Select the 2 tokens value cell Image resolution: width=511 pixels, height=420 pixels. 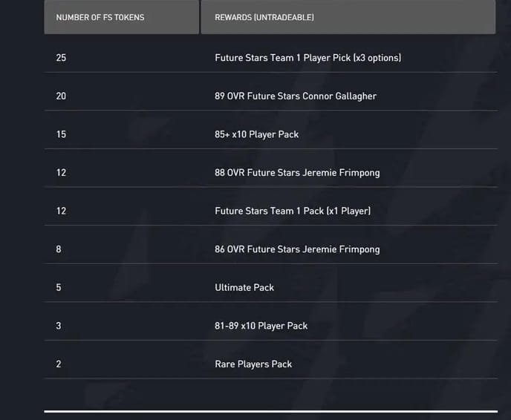click(x=59, y=364)
